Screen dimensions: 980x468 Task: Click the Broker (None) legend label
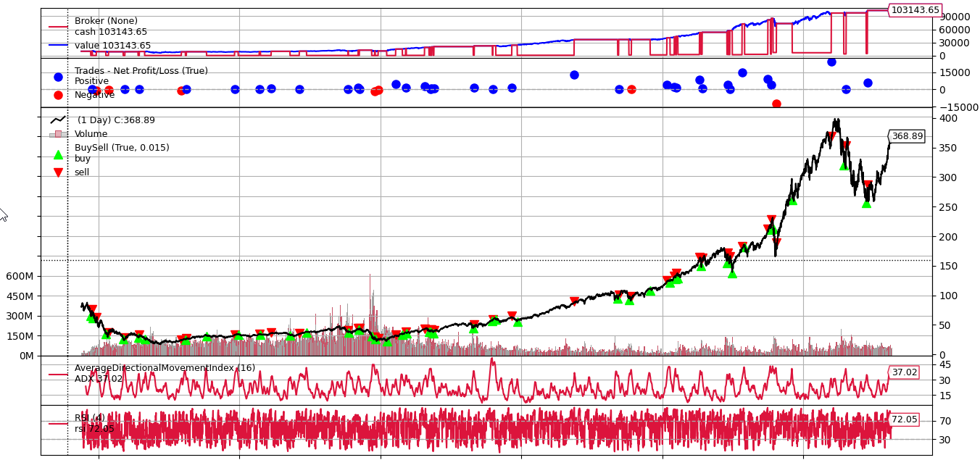coord(106,21)
